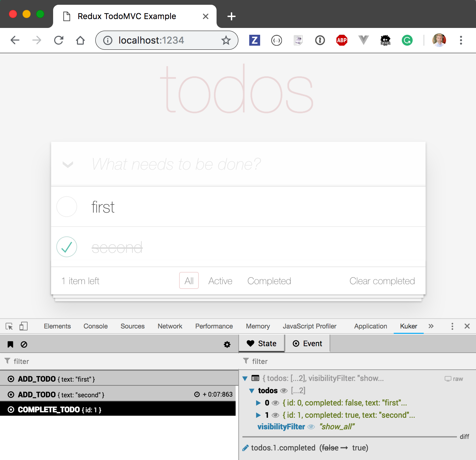The height and width of the screenshot is (460, 476).
Task: Open the Console tab in DevTools
Action: pos(96,326)
